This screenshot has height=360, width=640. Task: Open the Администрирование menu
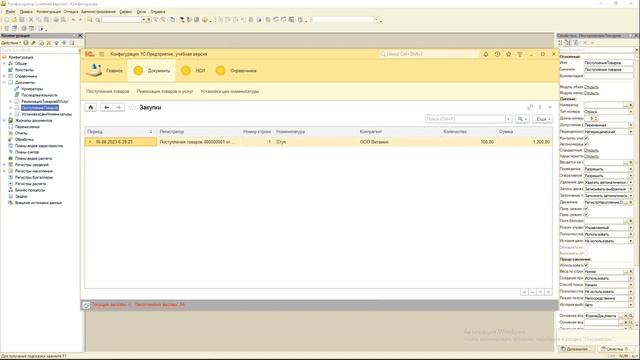click(98, 12)
